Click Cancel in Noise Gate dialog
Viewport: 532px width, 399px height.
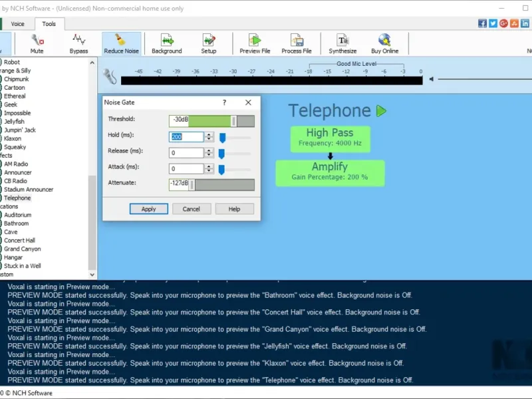pos(192,209)
